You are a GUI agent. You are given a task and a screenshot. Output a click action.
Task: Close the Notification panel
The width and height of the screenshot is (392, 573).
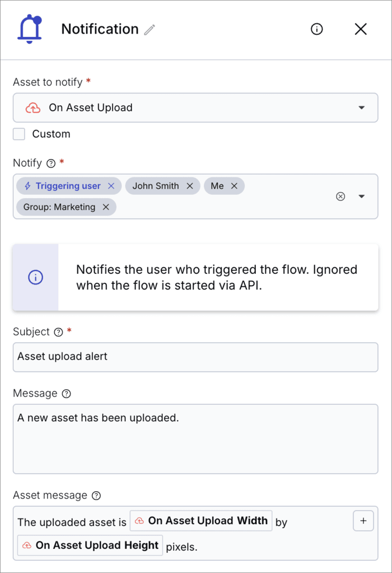(x=361, y=29)
